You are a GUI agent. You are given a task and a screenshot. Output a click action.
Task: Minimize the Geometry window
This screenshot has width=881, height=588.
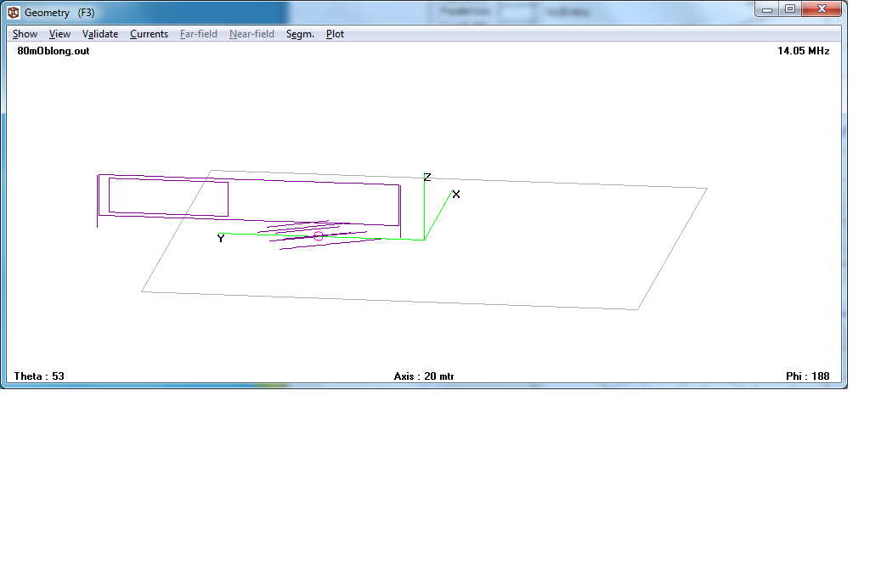(767, 9)
